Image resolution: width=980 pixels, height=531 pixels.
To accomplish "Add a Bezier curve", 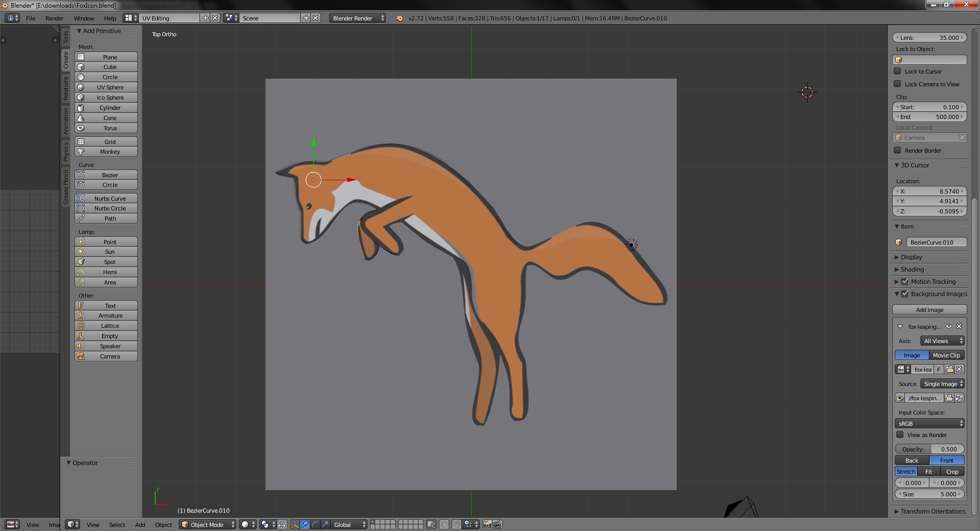I will pyautogui.click(x=106, y=175).
